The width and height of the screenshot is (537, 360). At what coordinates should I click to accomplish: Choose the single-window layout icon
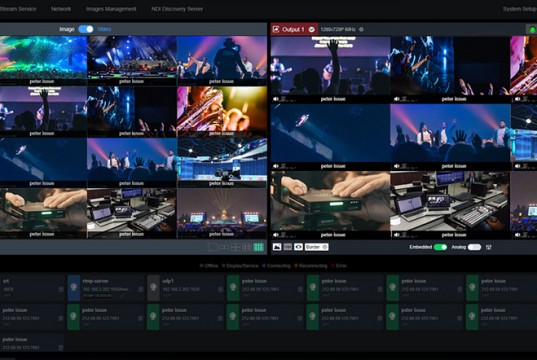[x=212, y=247]
